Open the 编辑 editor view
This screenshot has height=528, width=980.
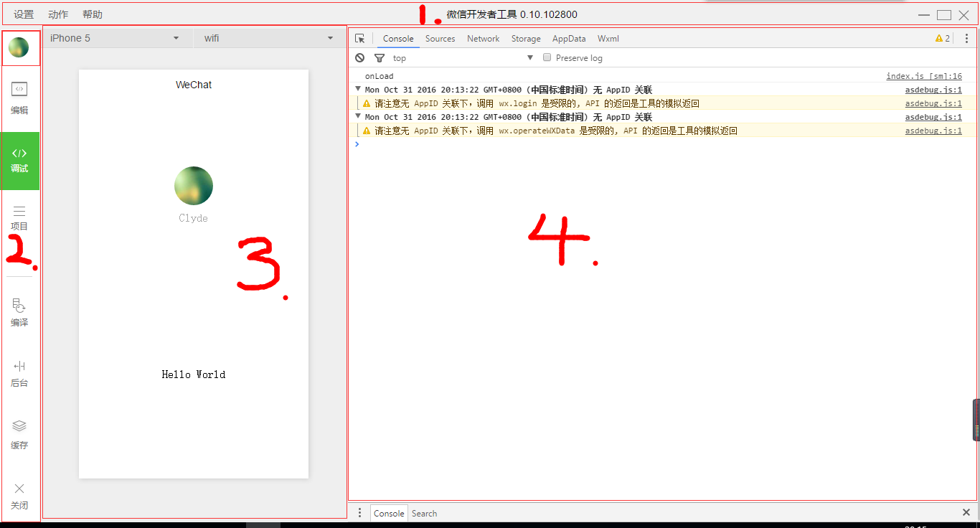pyautogui.click(x=19, y=98)
